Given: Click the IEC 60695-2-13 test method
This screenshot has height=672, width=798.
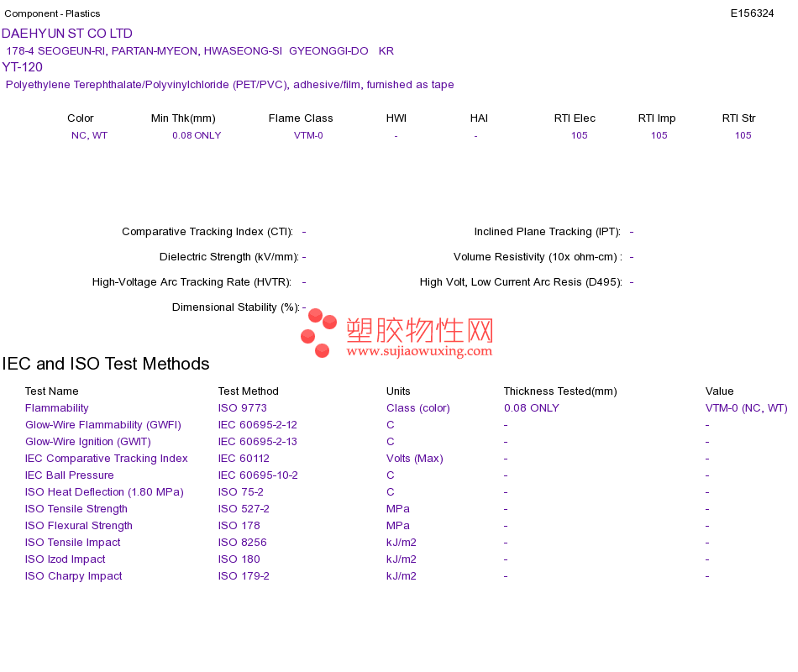Looking at the screenshot, I should click(x=258, y=441).
